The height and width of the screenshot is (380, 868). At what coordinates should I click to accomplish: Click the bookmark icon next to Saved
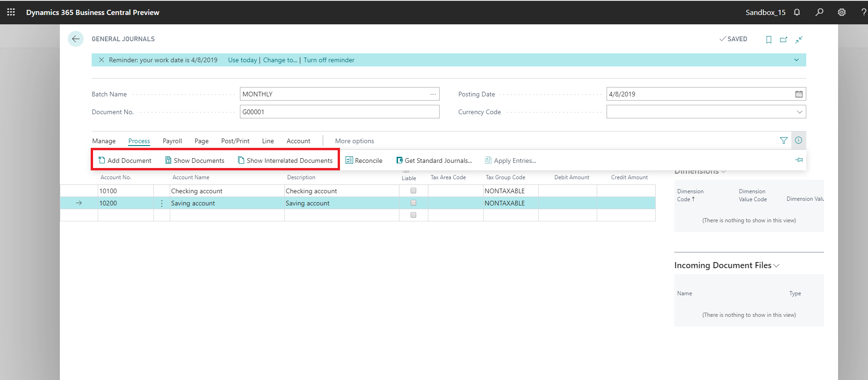coord(768,39)
